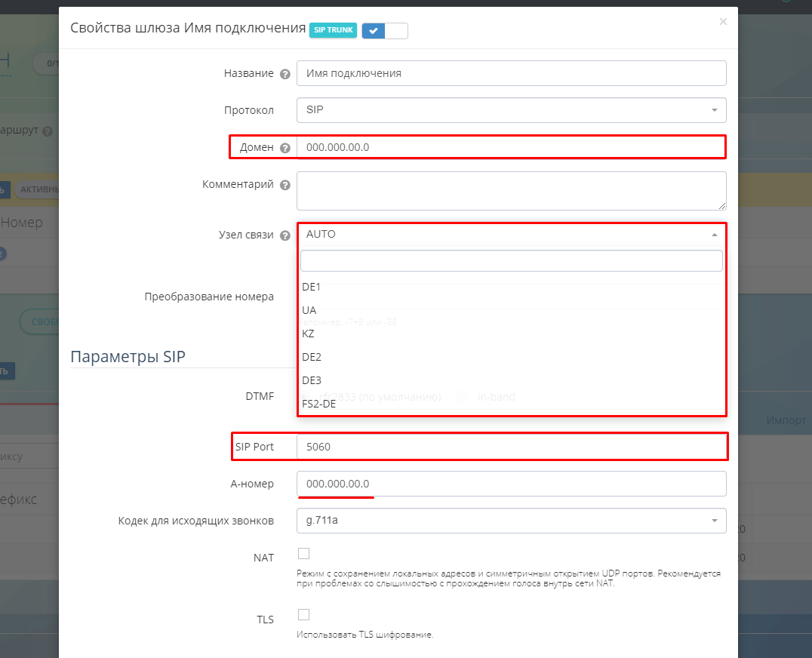This screenshot has height=658, width=812.
Task: Focus the search box in node dropdown
Action: click(x=511, y=260)
